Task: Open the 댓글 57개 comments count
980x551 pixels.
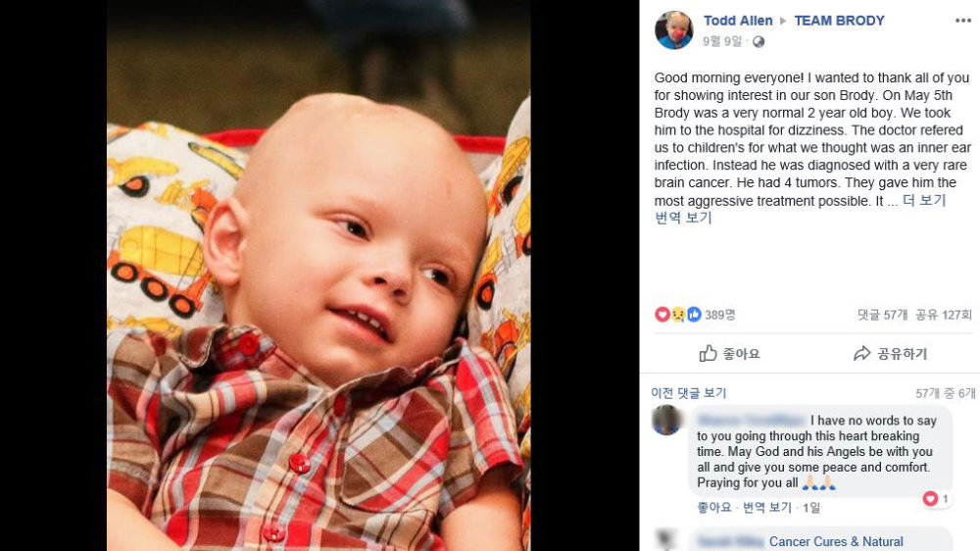Action: (883, 315)
